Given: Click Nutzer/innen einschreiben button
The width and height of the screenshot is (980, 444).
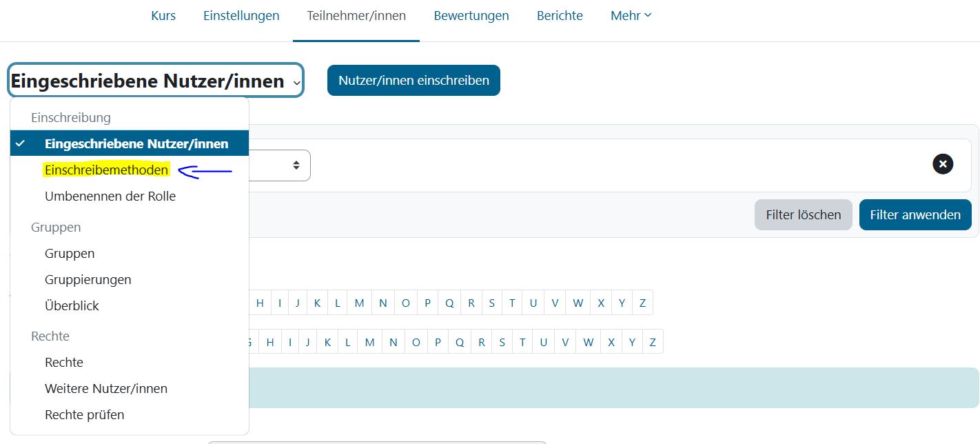Looking at the screenshot, I should [414, 81].
